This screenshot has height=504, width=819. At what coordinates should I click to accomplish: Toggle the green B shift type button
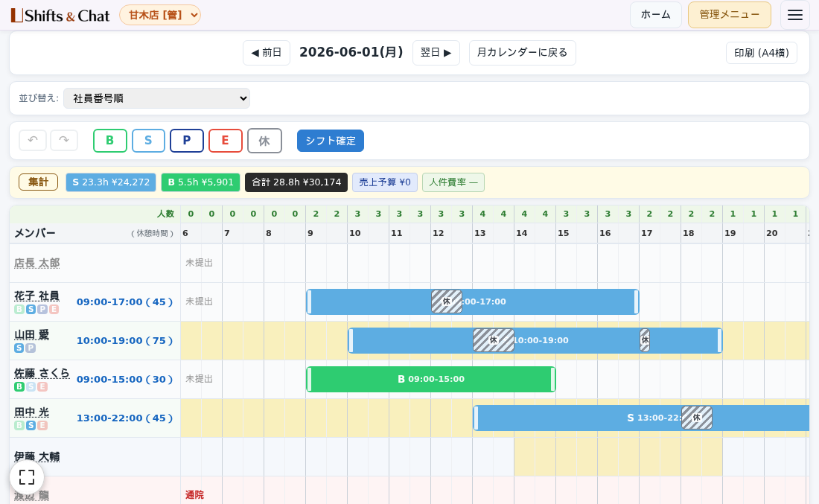pyautogui.click(x=109, y=141)
